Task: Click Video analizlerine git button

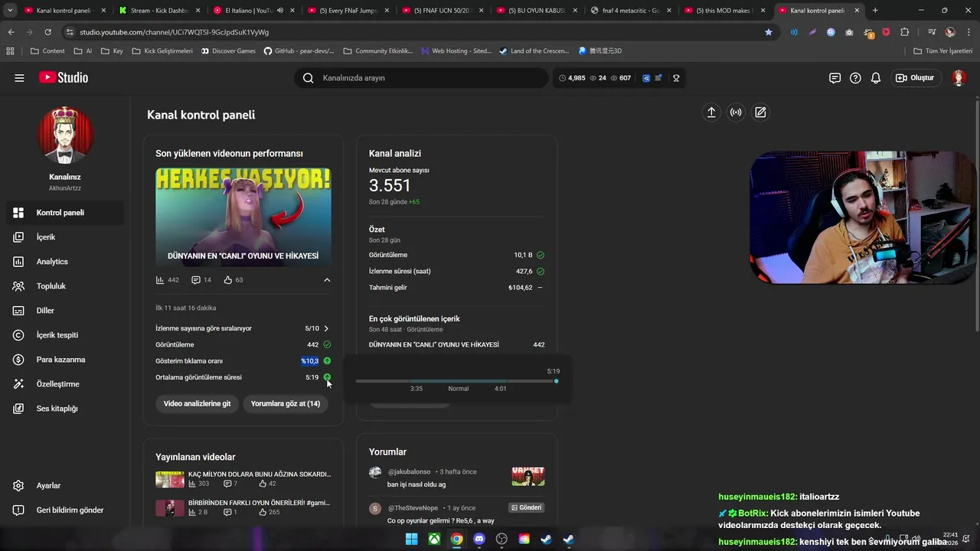Action: [197, 403]
